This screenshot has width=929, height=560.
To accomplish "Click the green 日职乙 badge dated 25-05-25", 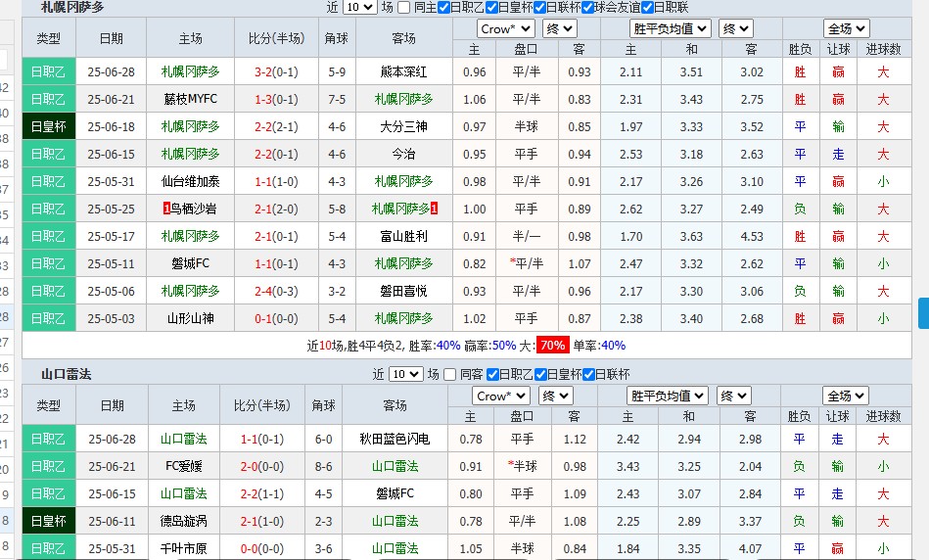I will pyautogui.click(x=48, y=209).
